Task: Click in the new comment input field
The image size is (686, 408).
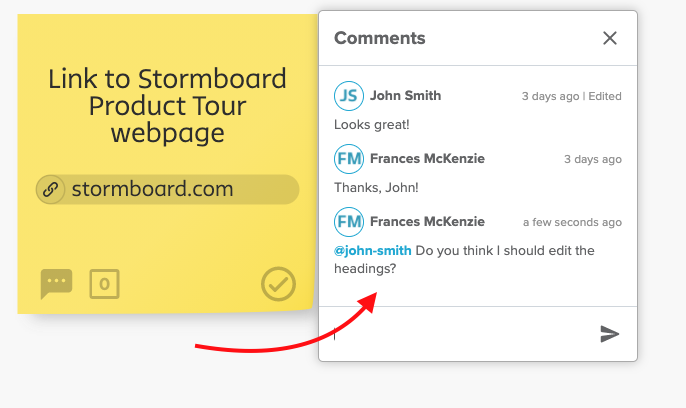Action: click(459, 334)
